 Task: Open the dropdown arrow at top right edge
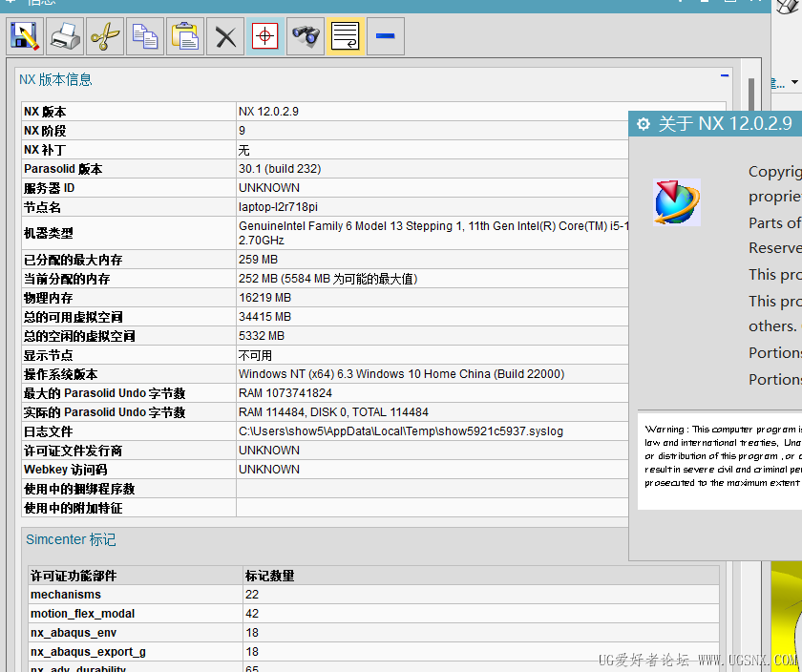coord(794,82)
